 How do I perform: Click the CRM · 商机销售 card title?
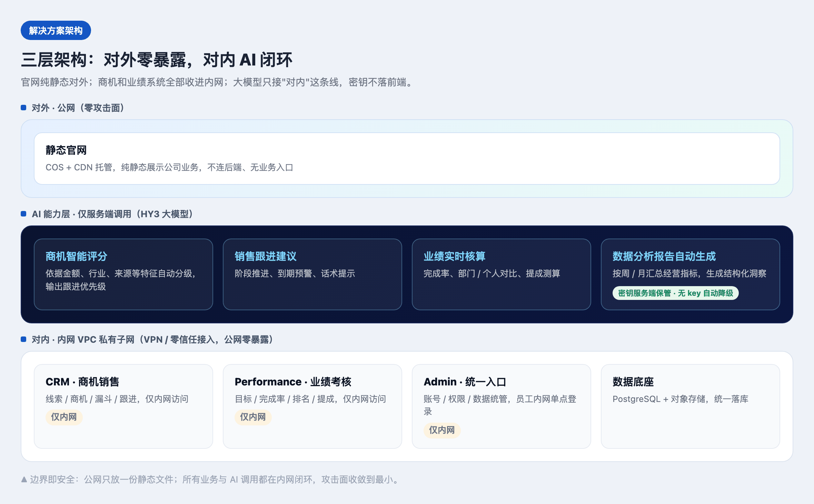82,382
